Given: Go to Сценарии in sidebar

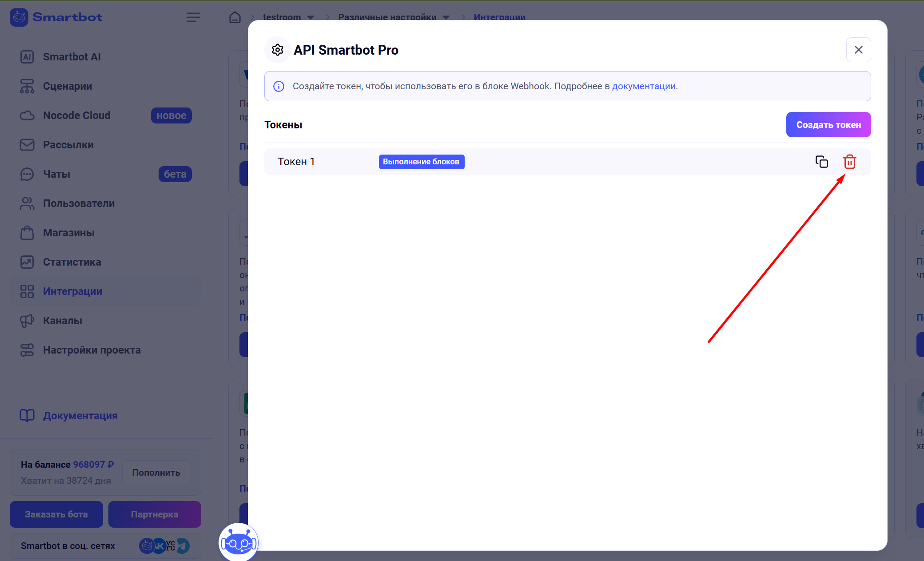Looking at the screenshot, I should [68, 86].
